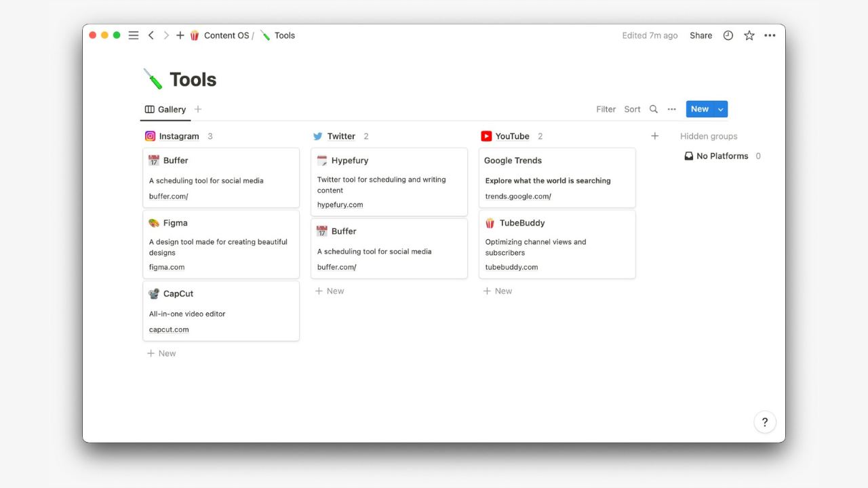Click the tubebuddy.com link
The image size is (868, 488).
click(511, 267)
